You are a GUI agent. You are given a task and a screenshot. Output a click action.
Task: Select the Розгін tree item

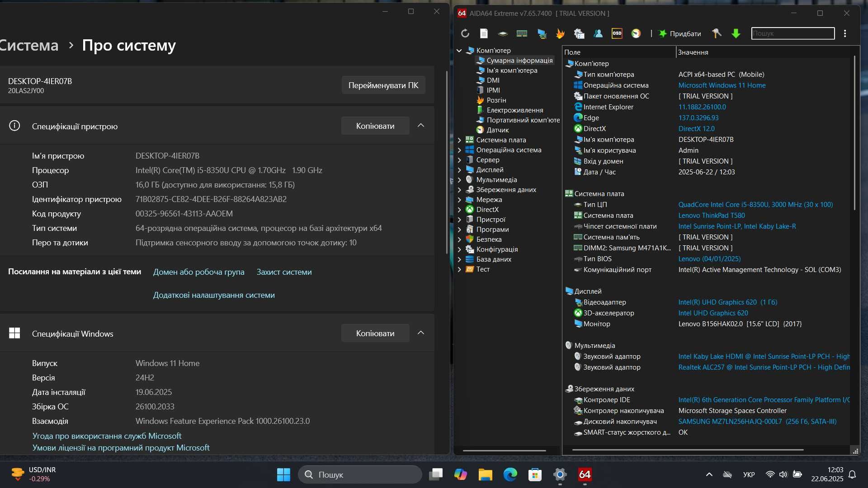(496, 100)
